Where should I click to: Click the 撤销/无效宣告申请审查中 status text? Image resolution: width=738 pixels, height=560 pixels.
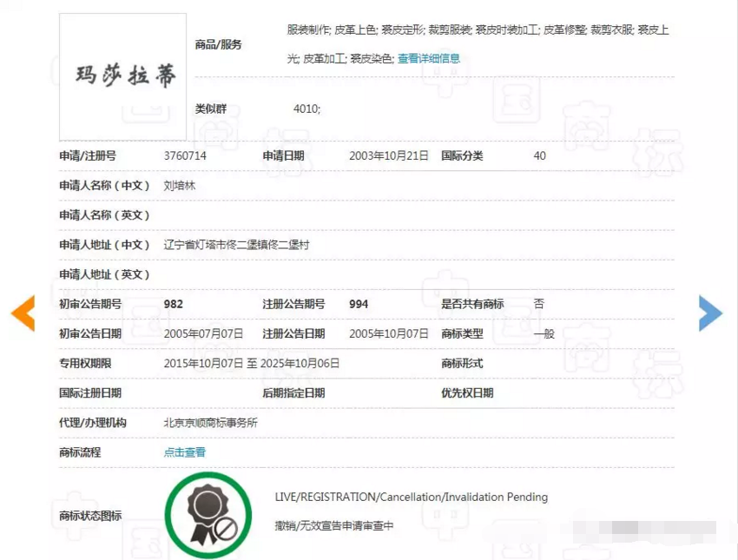(334, 525)
